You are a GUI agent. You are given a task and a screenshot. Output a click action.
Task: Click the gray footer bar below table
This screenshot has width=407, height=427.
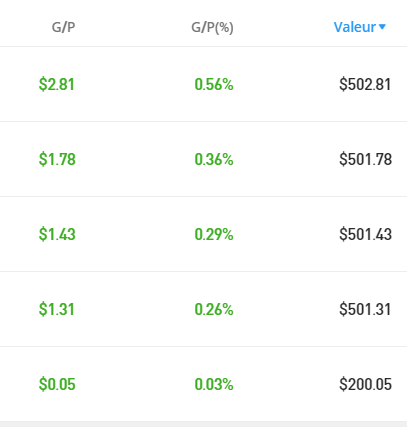coord(203,424)
